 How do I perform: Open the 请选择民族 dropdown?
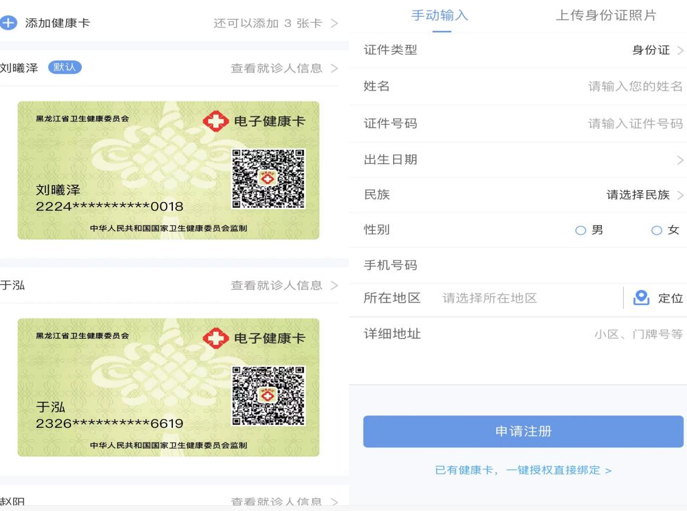click(x=645, y=195)
